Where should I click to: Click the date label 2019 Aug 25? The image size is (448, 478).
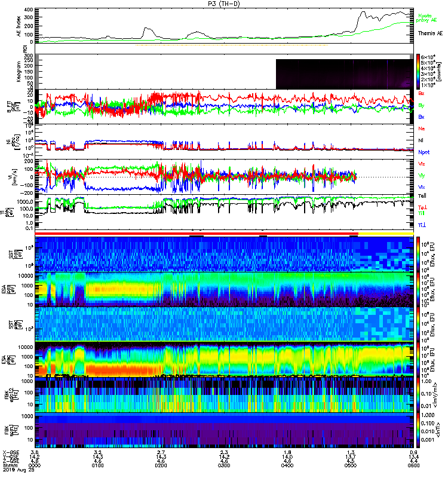[19, 470]
